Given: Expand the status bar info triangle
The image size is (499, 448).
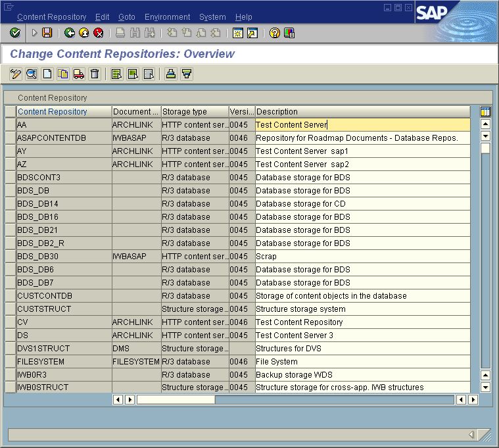Looking at the screenshot, I should (471, 435).
